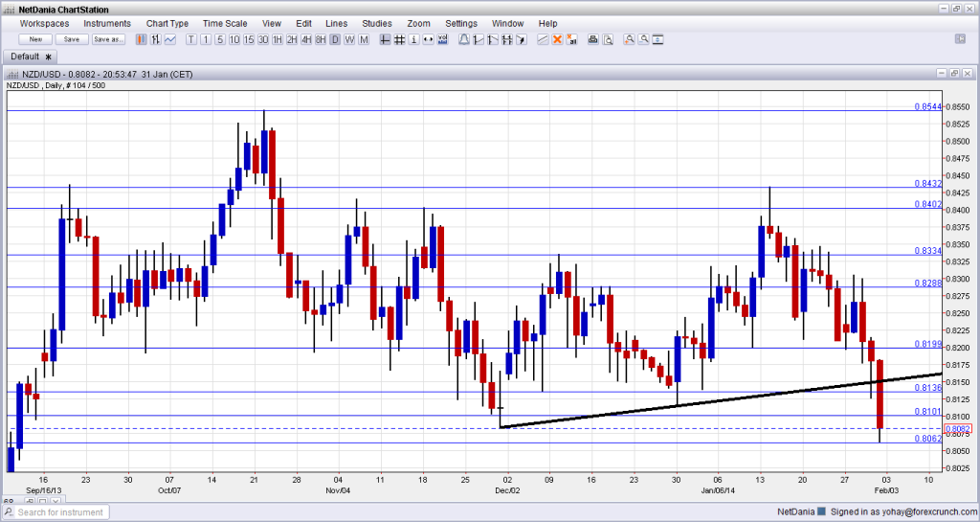
Task: Click the Save workspace button
Action: (72, 39)
